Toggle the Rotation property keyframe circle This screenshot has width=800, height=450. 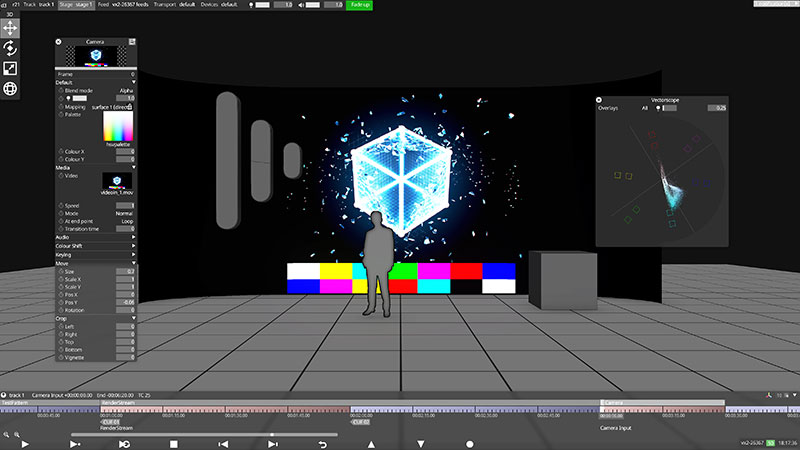click(x=59, y=310)
